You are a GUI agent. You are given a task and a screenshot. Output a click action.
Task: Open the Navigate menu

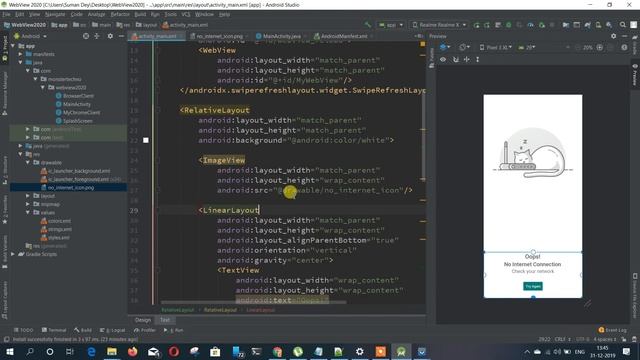[55, 14]
